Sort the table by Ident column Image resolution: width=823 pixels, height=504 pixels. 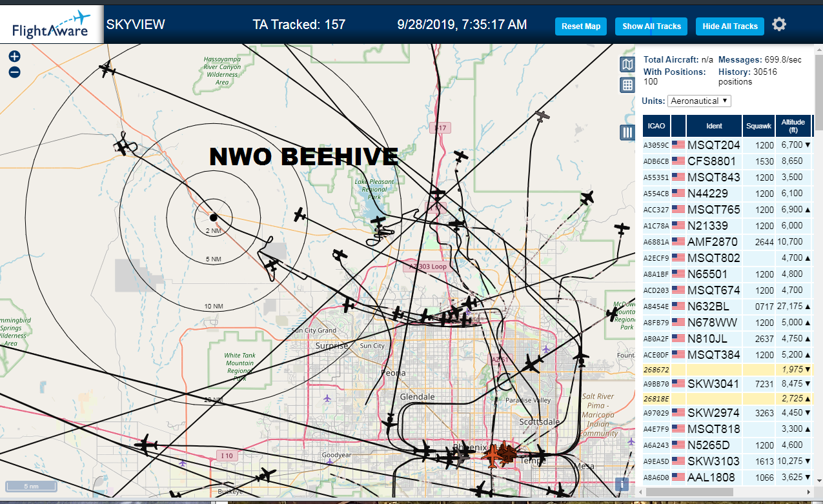click(x=714, y=126)
